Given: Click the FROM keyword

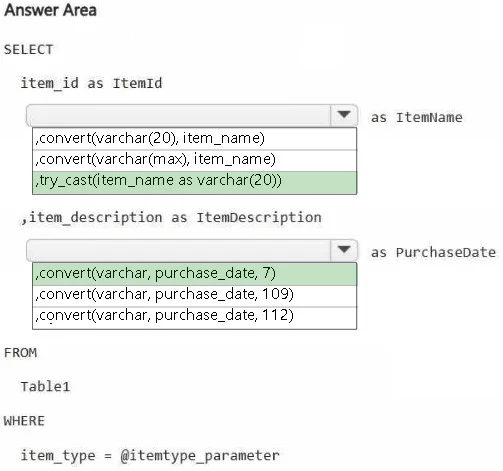Looking at the screenshot, I should click(20, 353).
